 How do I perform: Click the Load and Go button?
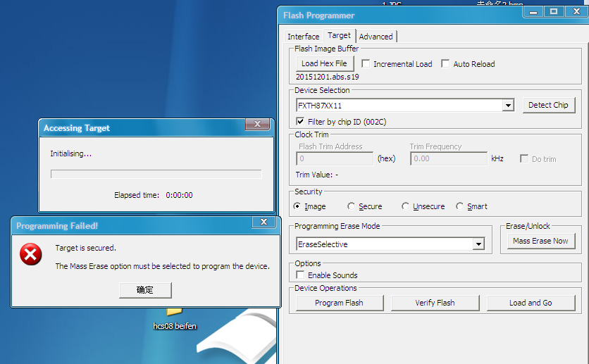[x=531, y=303]
